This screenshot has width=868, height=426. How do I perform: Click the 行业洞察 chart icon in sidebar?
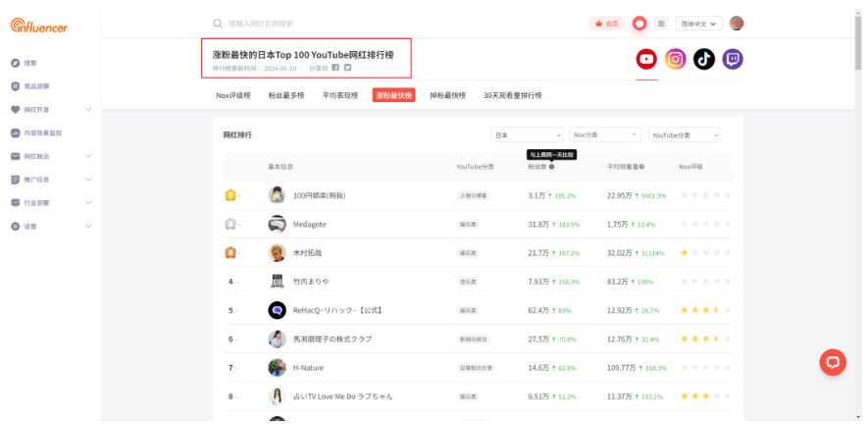click(x=16, y=203)
